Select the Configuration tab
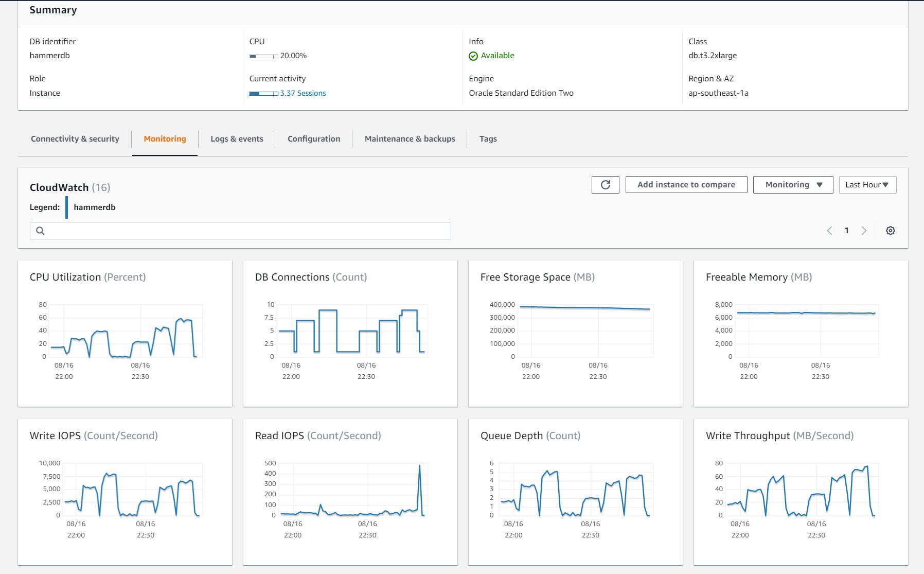924x574 pixels. tap(314, 139)
